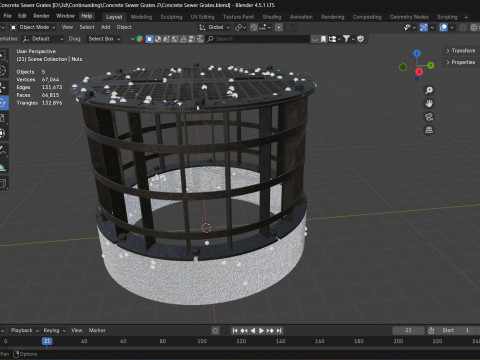Click the blue square selection mode icon
This screenshot has width=480, height=360.
149,39
